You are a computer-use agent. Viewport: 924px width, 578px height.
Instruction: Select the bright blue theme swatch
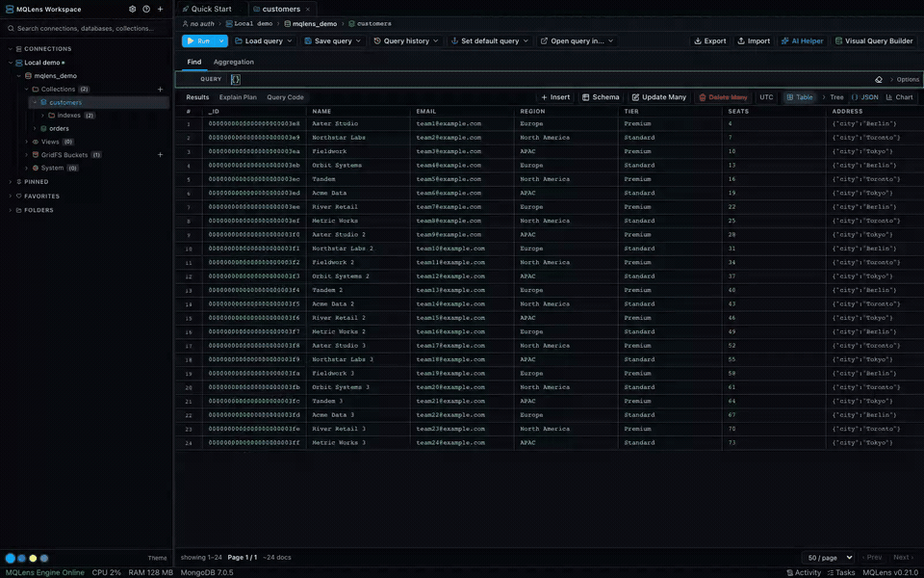coord(10,558)
